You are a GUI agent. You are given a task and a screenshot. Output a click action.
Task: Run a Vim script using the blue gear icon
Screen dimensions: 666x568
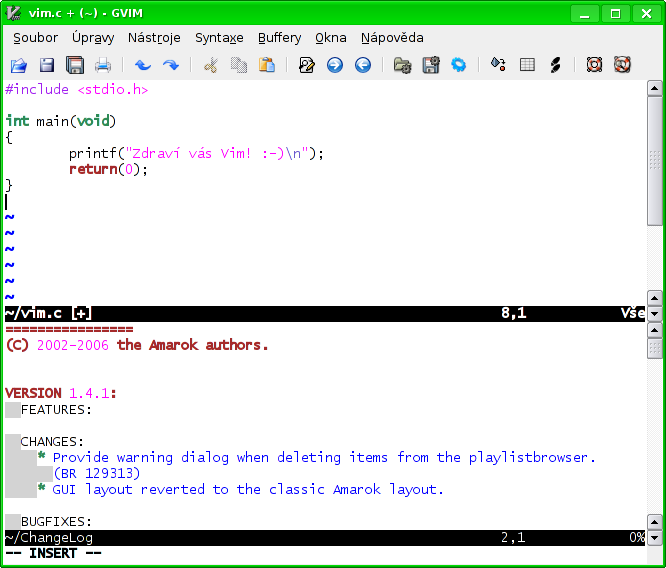click(459, 65)
